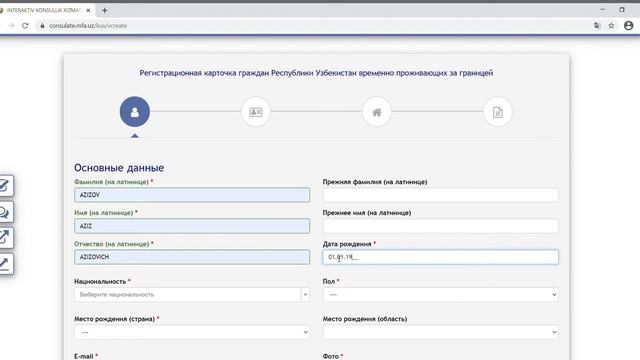
Task: Minimize the browser window
Action: (602, 9)
